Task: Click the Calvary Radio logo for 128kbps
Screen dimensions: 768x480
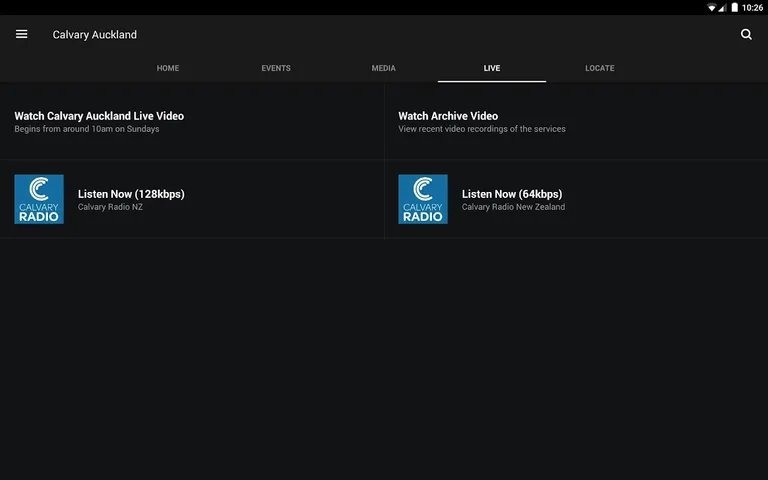Action: [39, 199]
